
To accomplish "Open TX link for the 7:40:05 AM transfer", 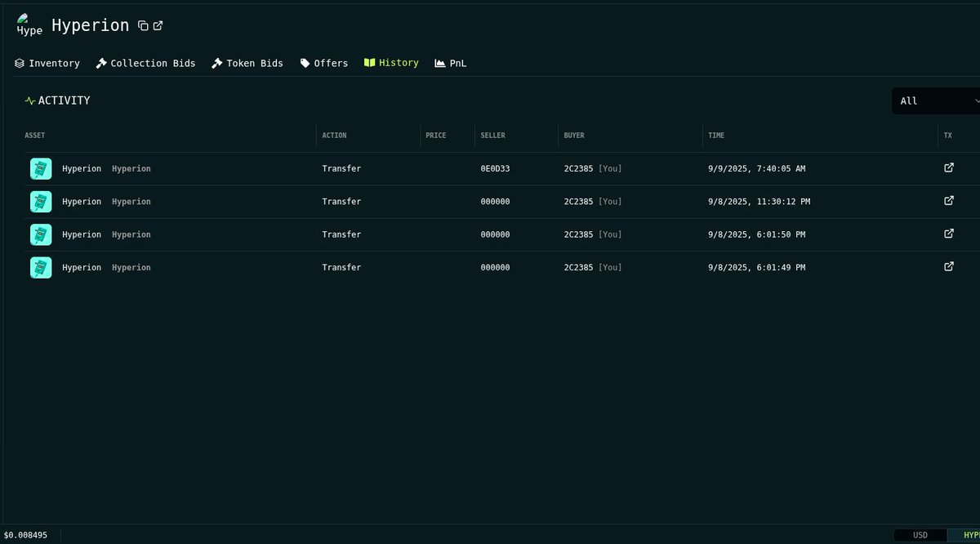I will coord(948,167).
